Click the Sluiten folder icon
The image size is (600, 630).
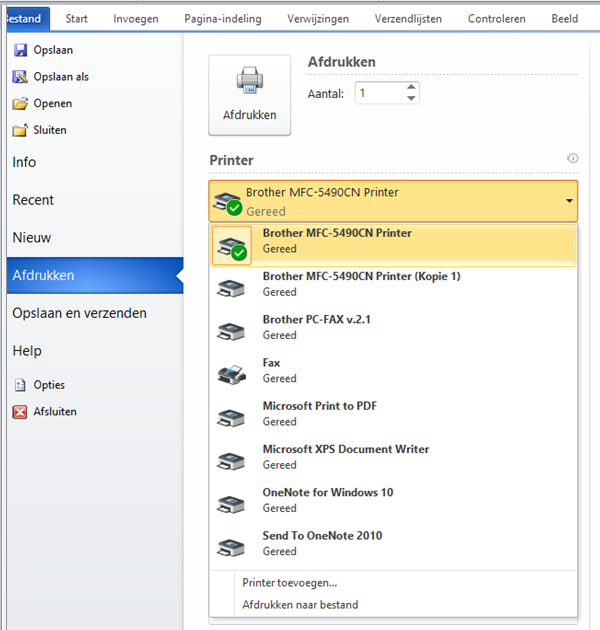pos(20,130)
